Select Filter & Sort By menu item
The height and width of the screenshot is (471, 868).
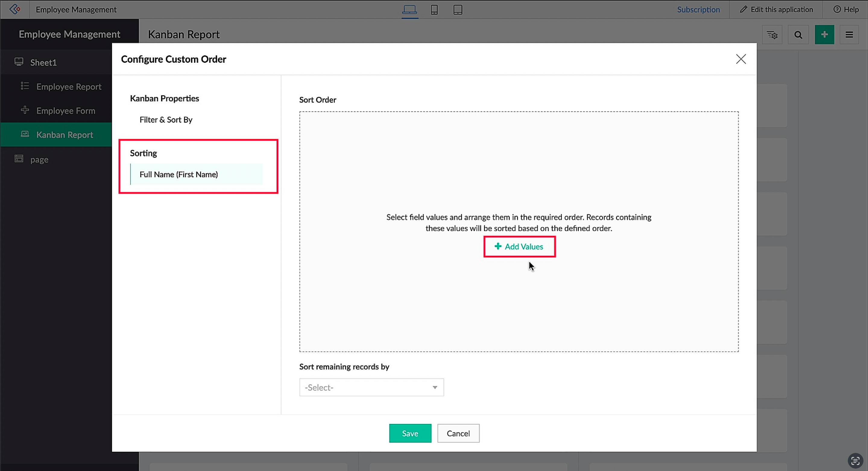tap(166, 120)
